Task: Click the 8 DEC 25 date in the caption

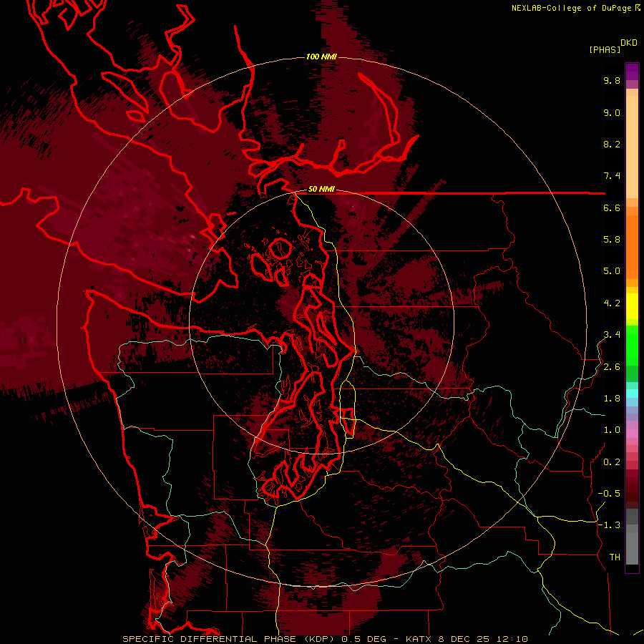Action: tap(464, 639)
